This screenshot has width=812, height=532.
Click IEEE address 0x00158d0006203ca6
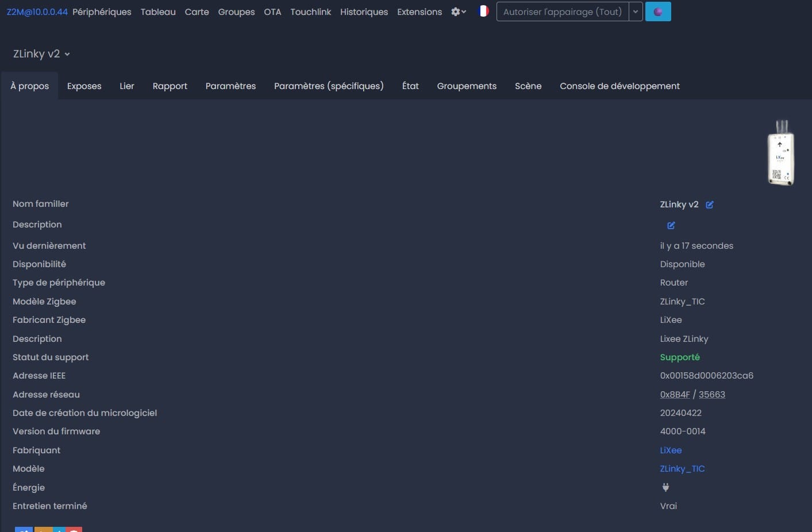pos(707,376)
